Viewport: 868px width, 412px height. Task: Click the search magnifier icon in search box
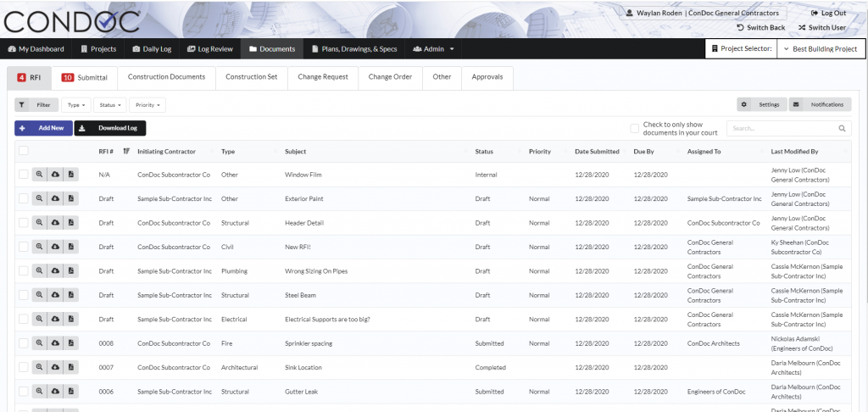[x=842, y=129]
